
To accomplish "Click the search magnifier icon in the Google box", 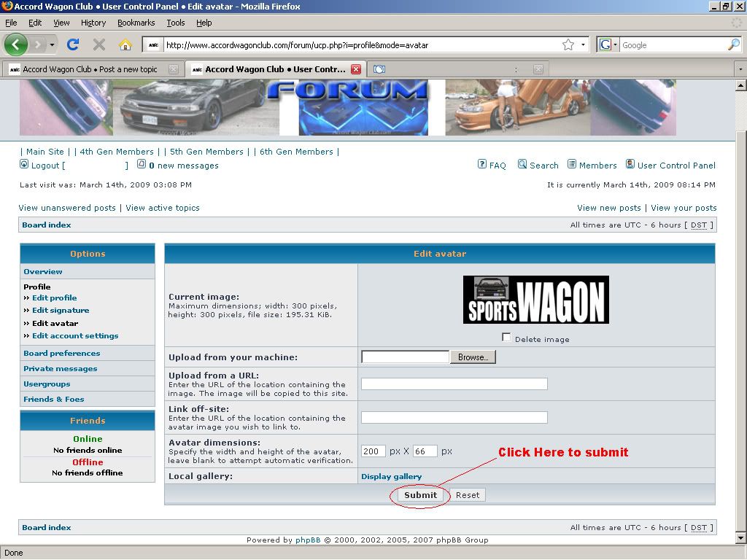I will (734, 44).
